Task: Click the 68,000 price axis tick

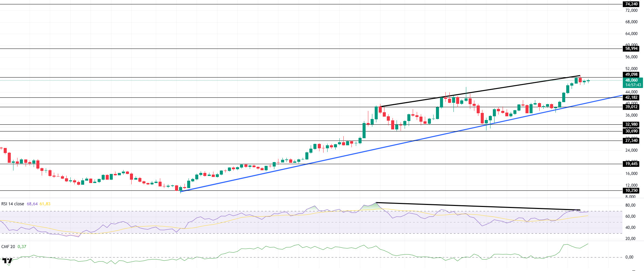Action: point(631,22)
